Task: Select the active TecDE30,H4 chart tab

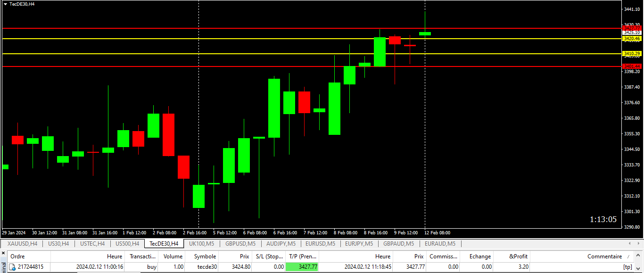Action: (164, 244)
